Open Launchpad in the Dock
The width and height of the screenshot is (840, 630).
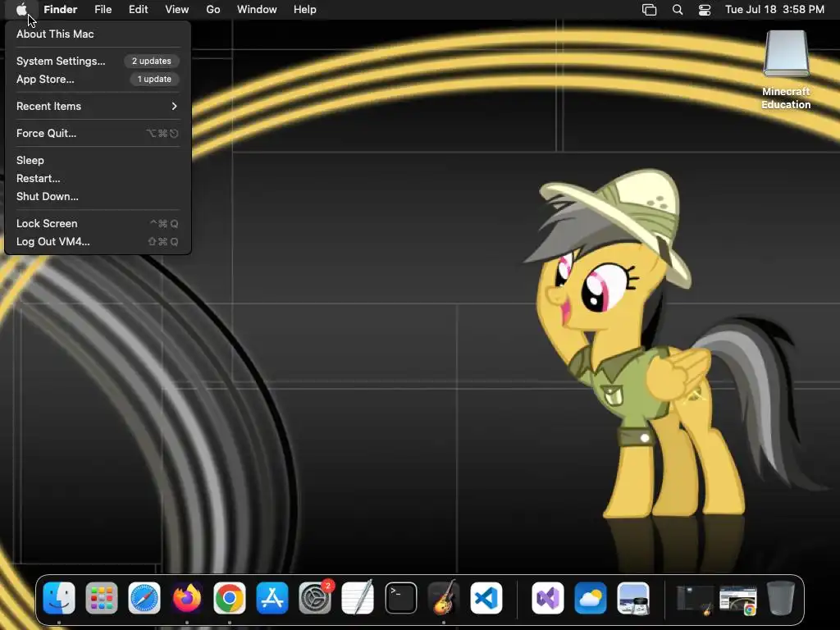(x=102, y=598)
